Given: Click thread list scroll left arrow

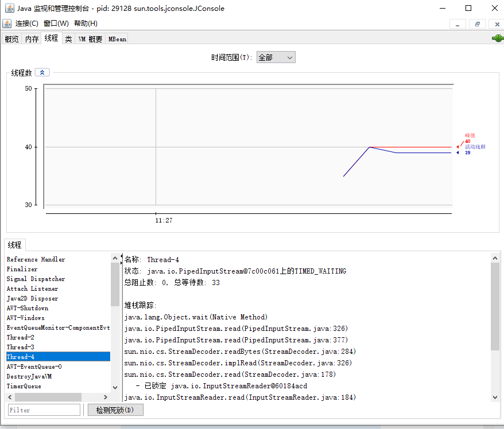Looking at the screenshot, I should (x=10, y=397).
